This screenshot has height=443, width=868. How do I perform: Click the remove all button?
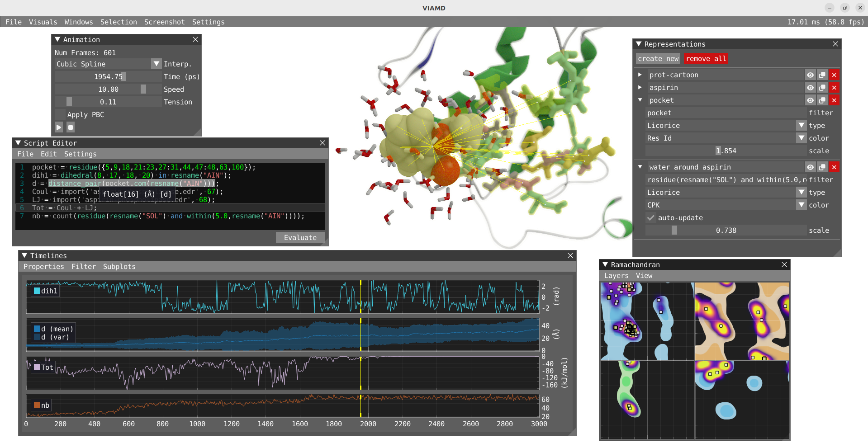point(706,59)
